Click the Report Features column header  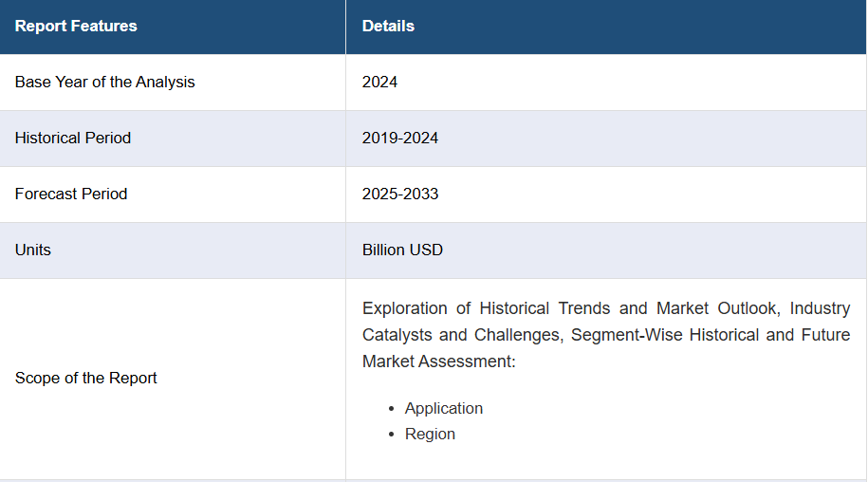tap(76, 26)
